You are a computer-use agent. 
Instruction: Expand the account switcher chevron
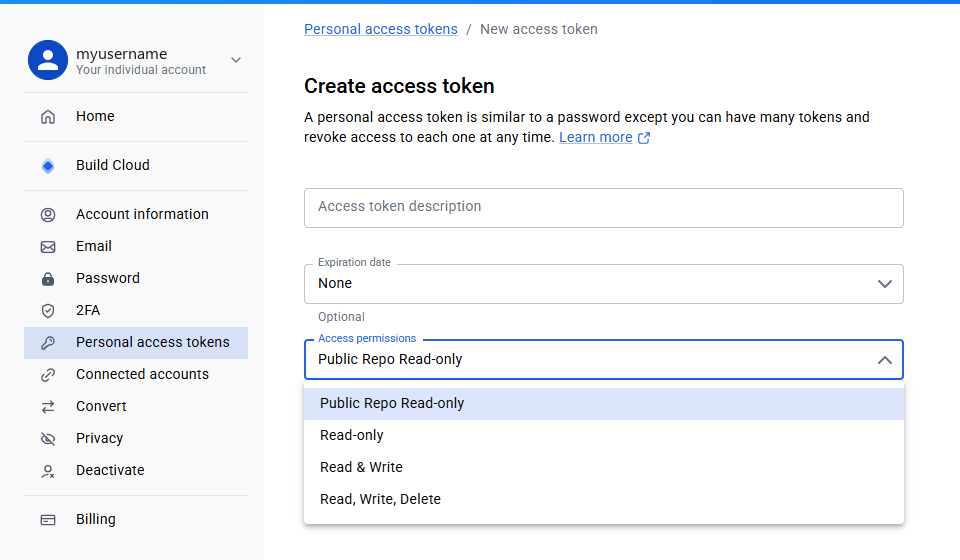(236, 60)
